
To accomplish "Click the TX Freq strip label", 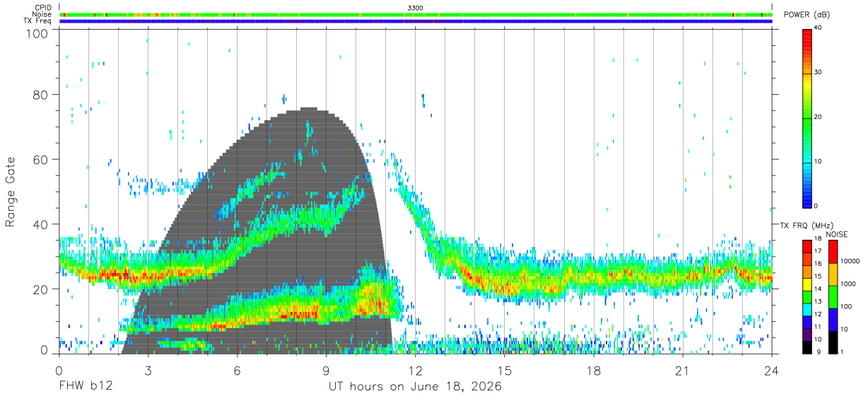I will click(x=38, y=21).
